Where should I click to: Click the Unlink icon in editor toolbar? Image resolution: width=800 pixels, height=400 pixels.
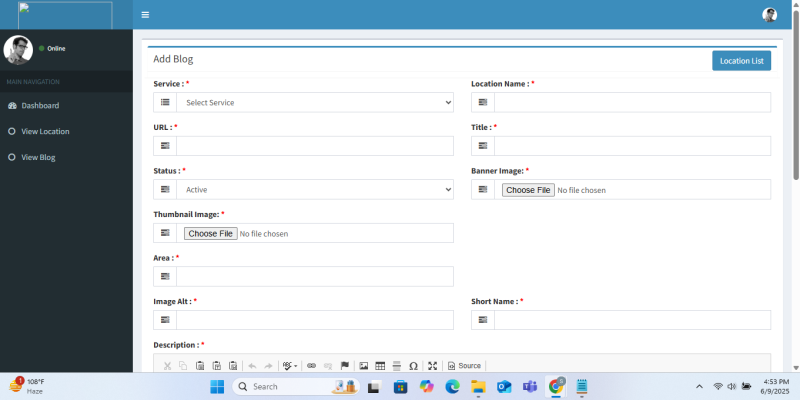point(328,366)
